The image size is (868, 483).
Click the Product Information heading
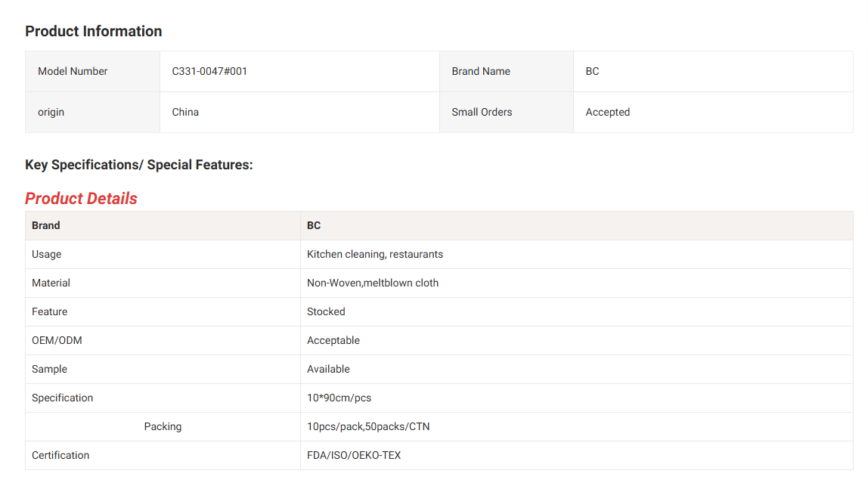tap(93, 31)
